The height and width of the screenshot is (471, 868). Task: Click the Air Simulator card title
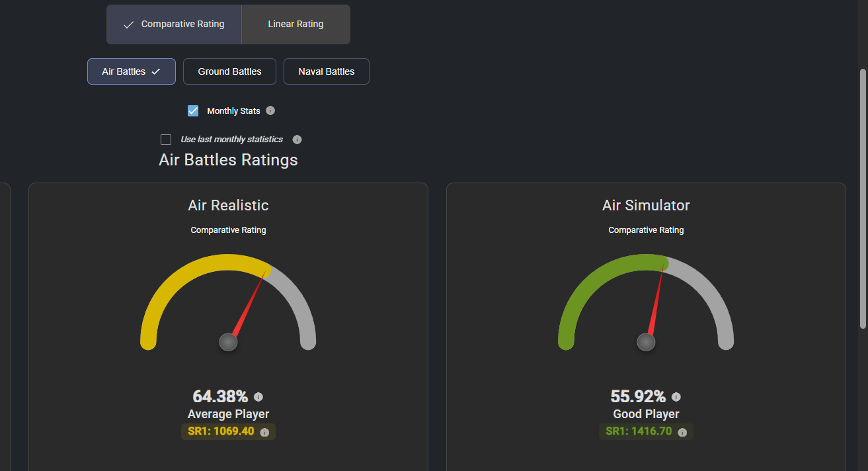click(646, 205)
